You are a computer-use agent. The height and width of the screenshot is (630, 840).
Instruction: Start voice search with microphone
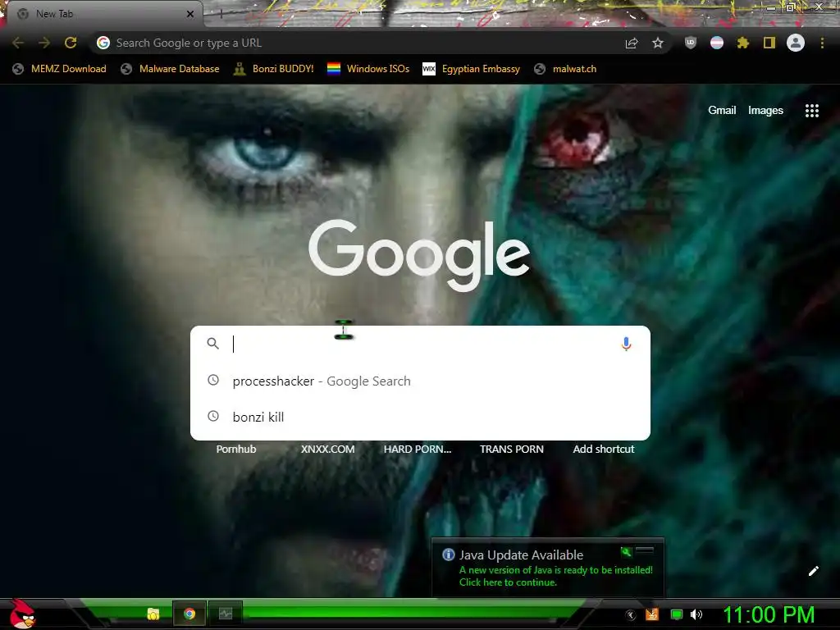(626, 344)
